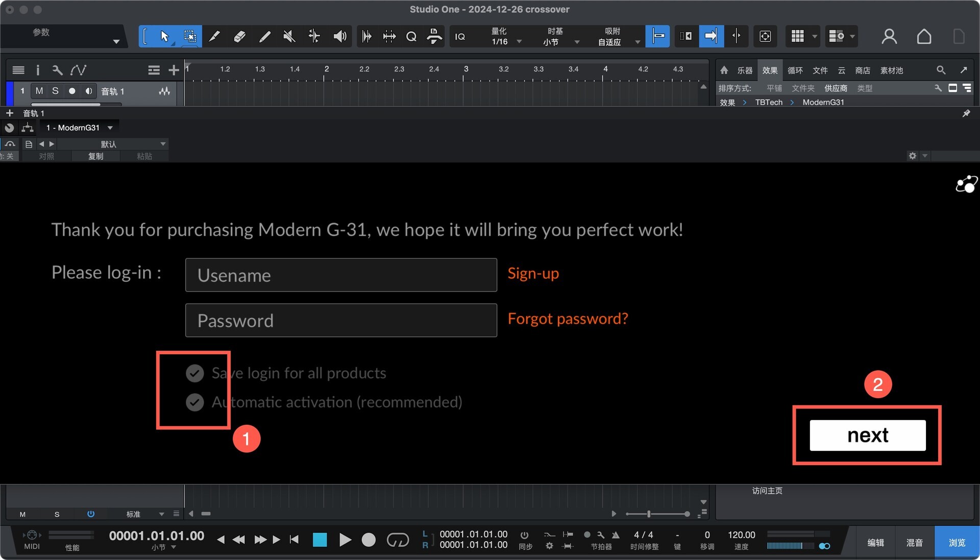Open the plugin routing icon
Screen dimensions: 980x560
[28, 128]
